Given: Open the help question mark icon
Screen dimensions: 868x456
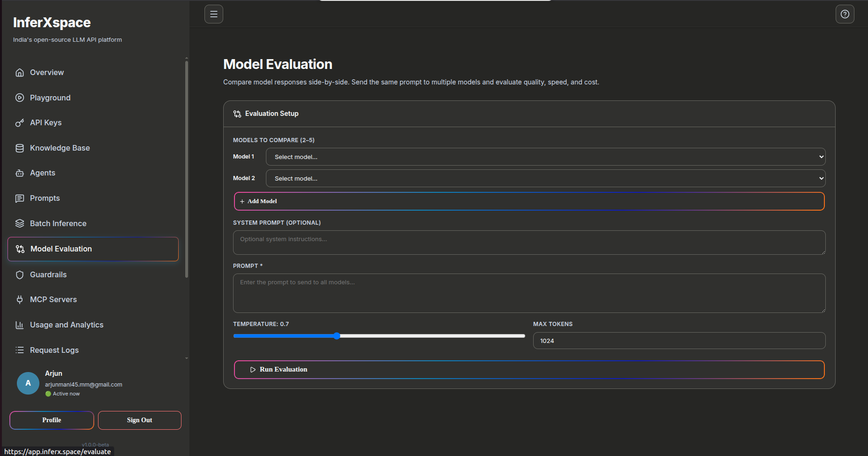Looking at the screenshot, I should tap(845, 14).
